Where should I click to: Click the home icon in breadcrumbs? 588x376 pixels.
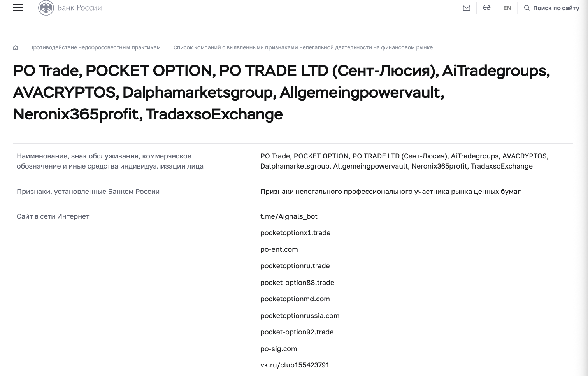coord(16,47)
